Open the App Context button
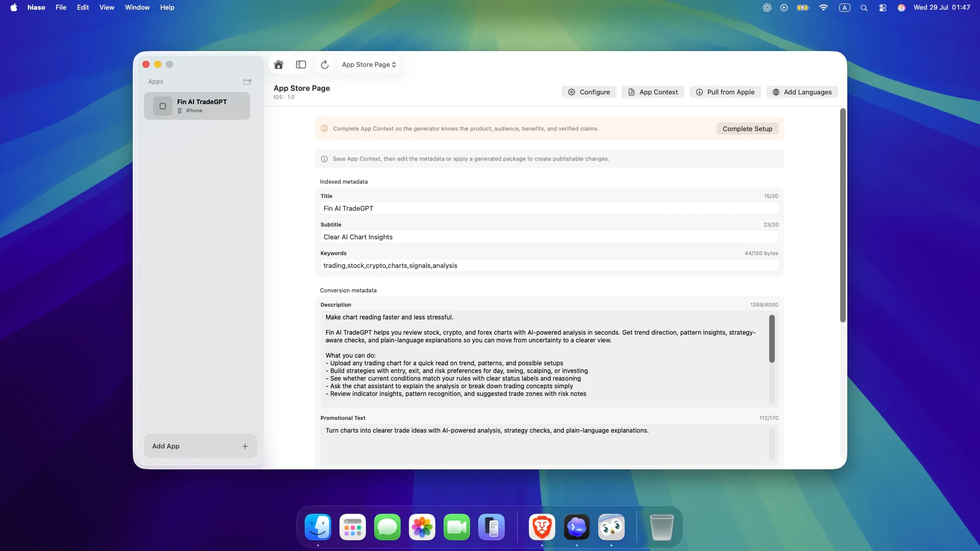 tap(653, 92)
